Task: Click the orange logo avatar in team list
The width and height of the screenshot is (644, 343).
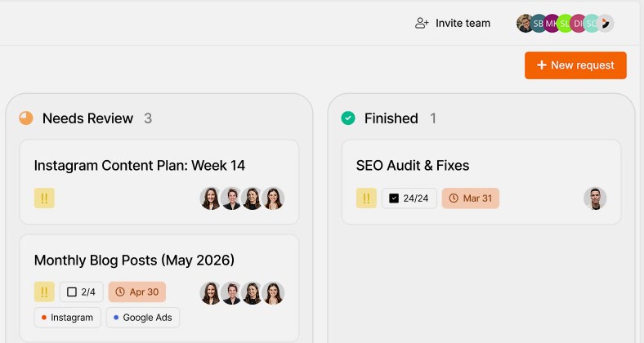Action: pyautogui.click(x=606, y=24)
